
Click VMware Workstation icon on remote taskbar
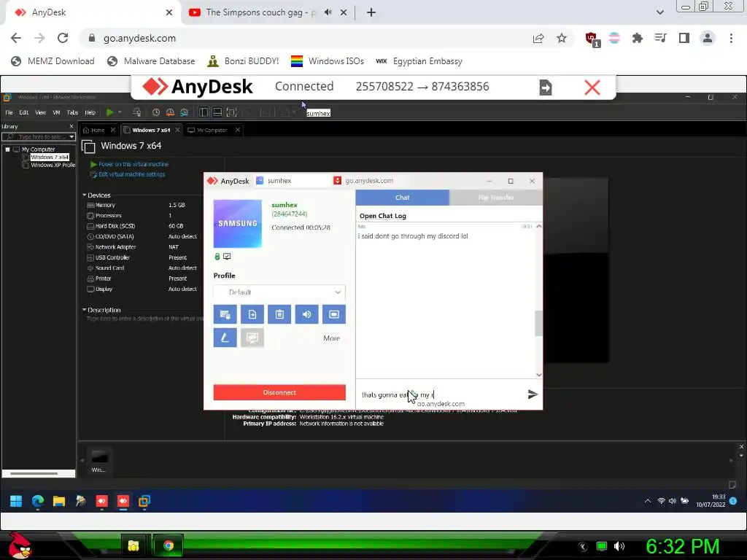144,501
